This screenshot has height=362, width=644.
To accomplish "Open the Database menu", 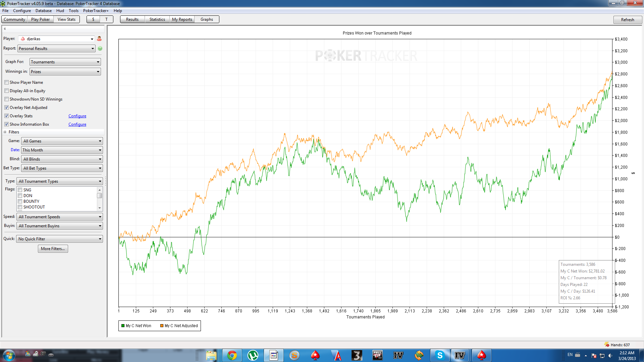I will [43, 11].
